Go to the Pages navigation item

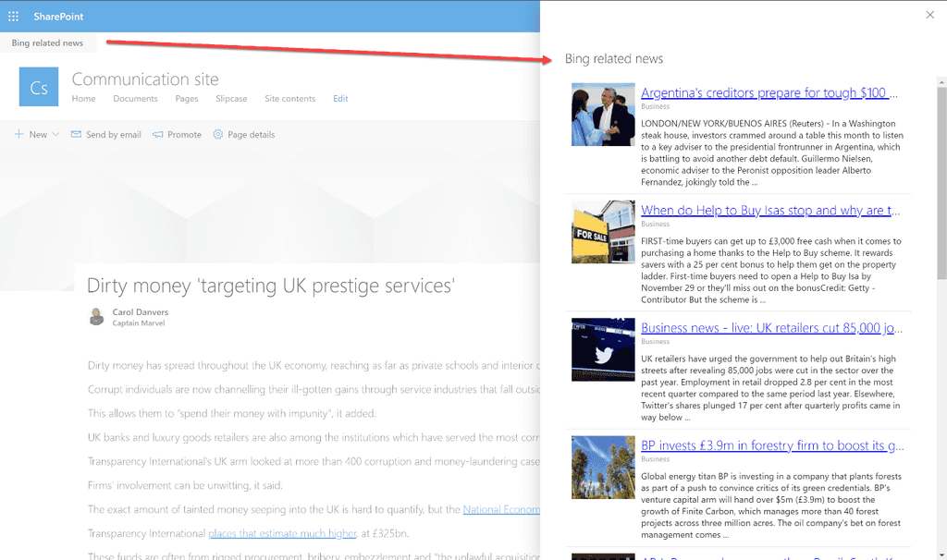[x=187, y=99]
